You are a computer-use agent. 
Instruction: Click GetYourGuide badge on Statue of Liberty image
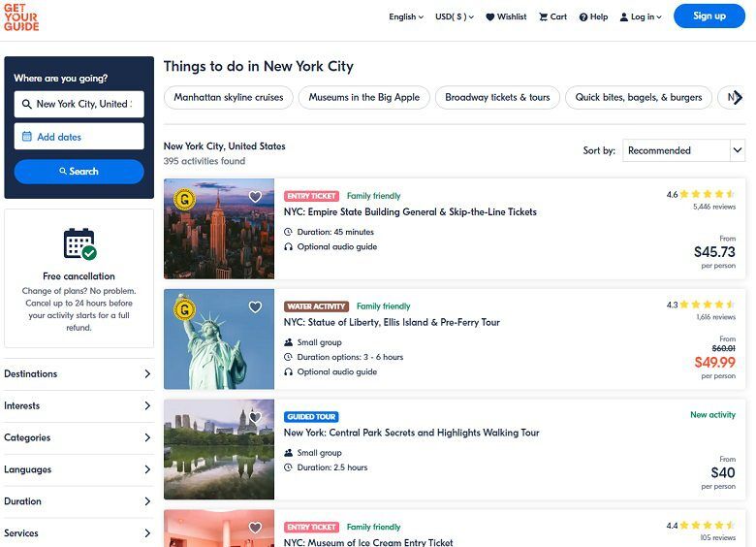(184, 309)
